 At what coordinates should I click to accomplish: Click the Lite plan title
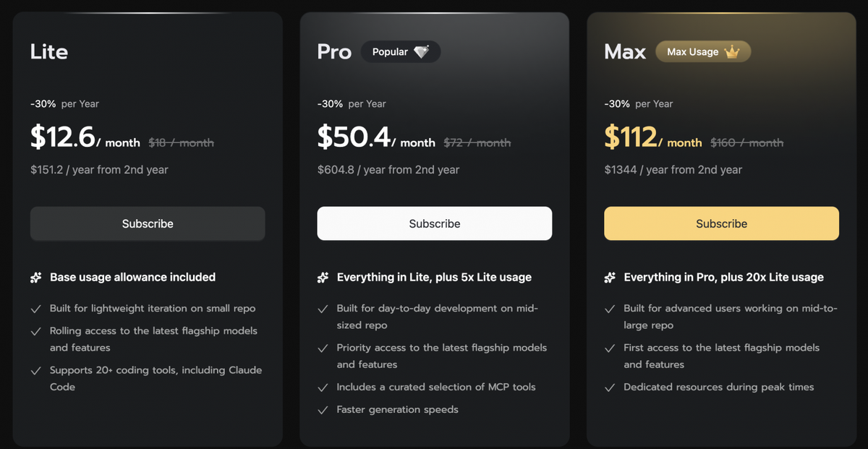49,52
